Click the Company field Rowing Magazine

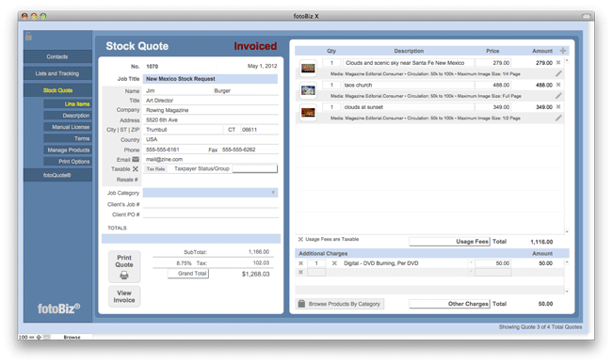(x=211, y=110)
